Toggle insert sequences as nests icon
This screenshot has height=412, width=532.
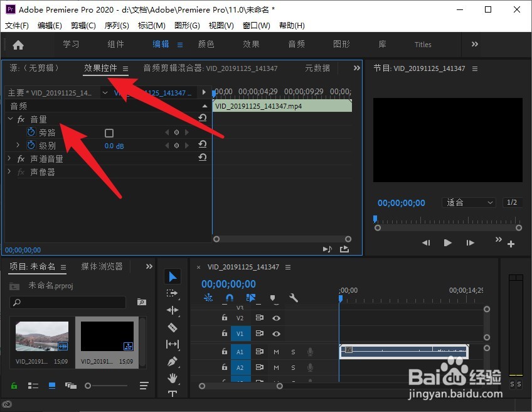coord(208,298)
